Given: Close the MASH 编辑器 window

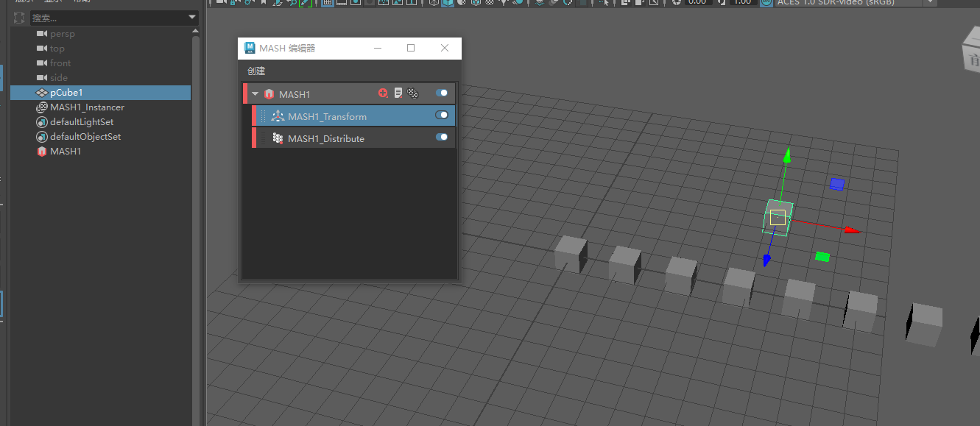Looking at the screenshot, I should (x=445, y=48).
